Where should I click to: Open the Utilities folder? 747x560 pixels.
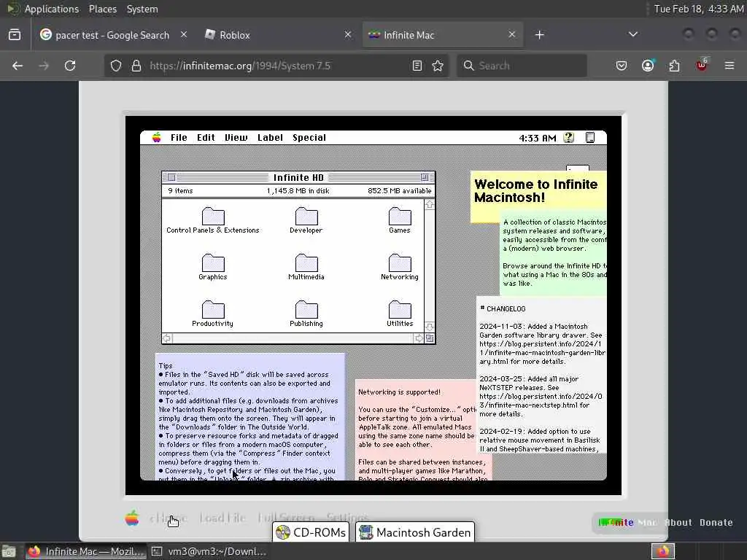[400, 314]
